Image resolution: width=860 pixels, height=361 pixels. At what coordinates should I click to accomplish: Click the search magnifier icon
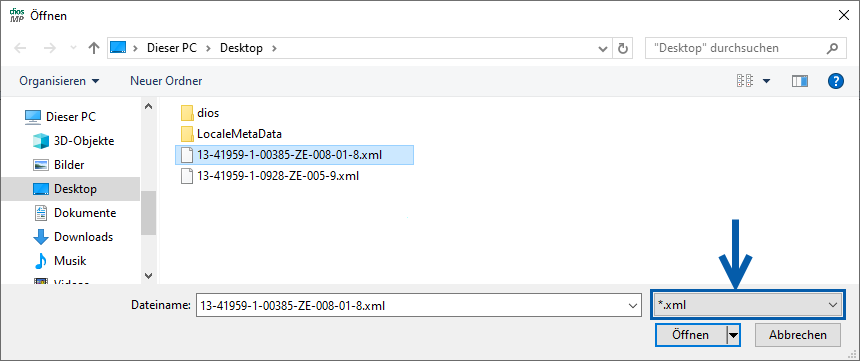832,48
